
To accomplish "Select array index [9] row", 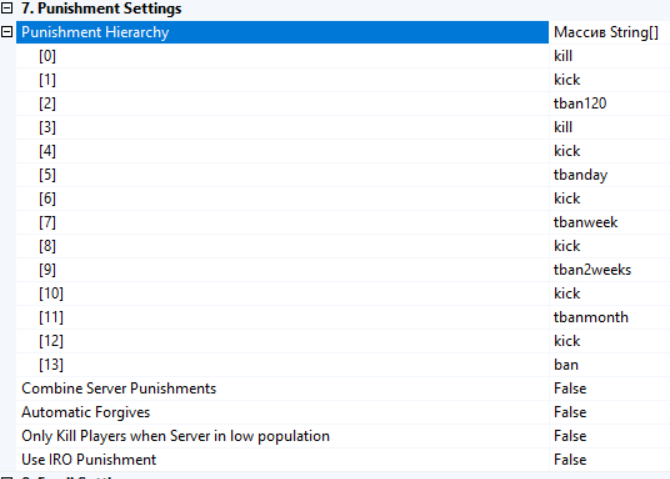I will 48,269.
